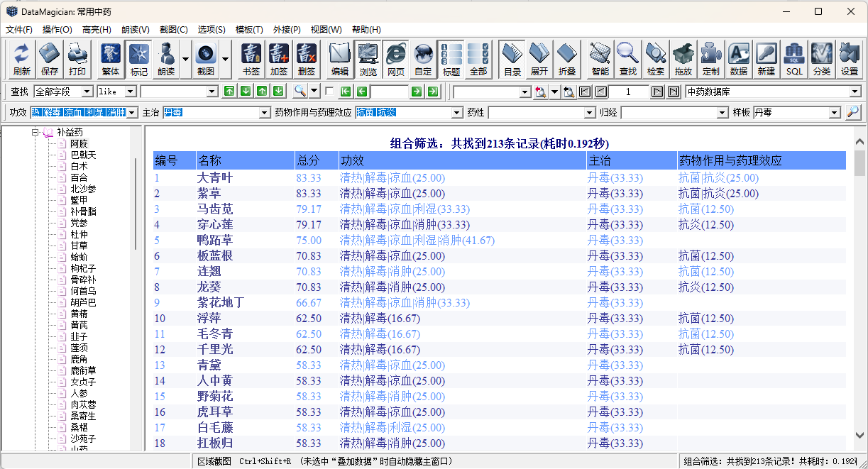Viewport: 868px width, 469px height.
Task: Click the 保存 save toolbar icon
Action: (50, 60)
